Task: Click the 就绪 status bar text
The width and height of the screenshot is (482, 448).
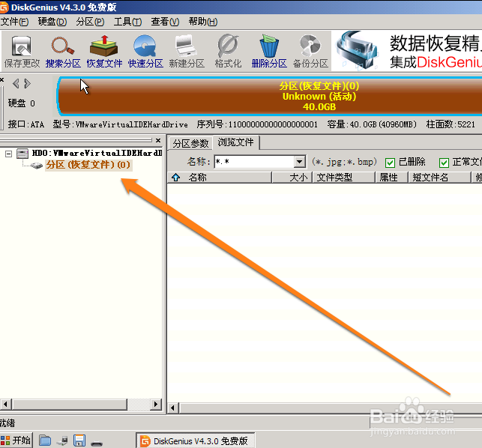Action: pyautogui.click(x=7, y=423)
